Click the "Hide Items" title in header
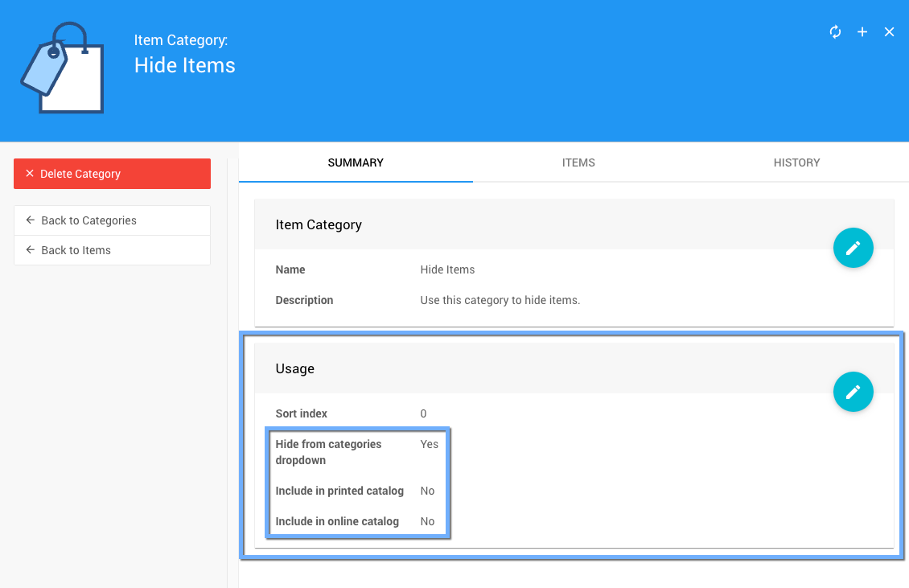Screen dimensions: 909x588 point(185,65)
